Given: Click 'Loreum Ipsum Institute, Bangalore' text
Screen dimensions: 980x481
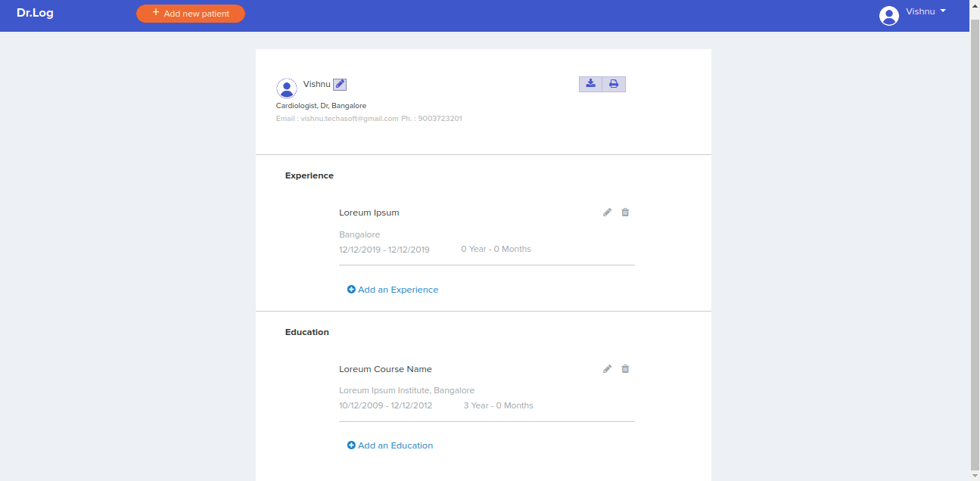Looking at the screenshot, I should (x=407, y=390).
